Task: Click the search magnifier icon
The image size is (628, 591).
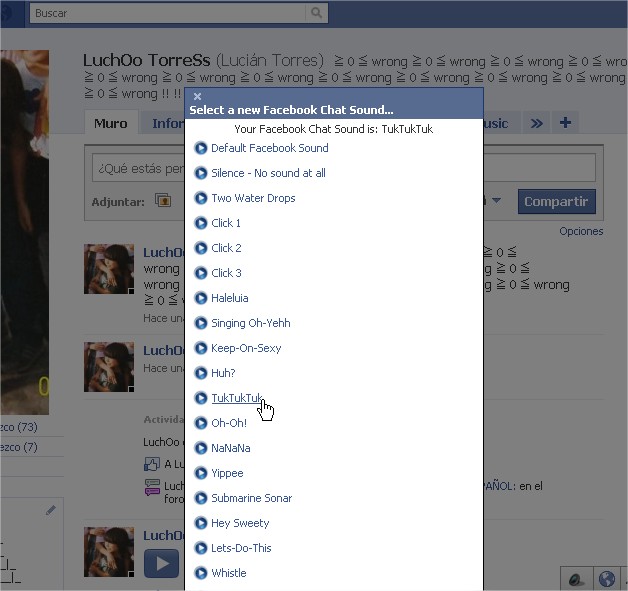Action: [316, 13]
